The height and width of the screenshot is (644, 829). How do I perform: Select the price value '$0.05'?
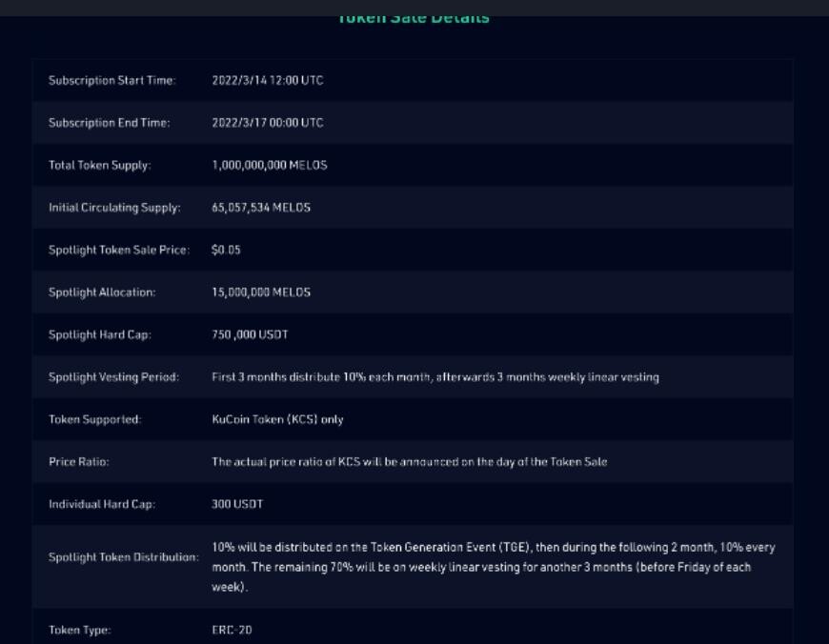tap(226, 250)
